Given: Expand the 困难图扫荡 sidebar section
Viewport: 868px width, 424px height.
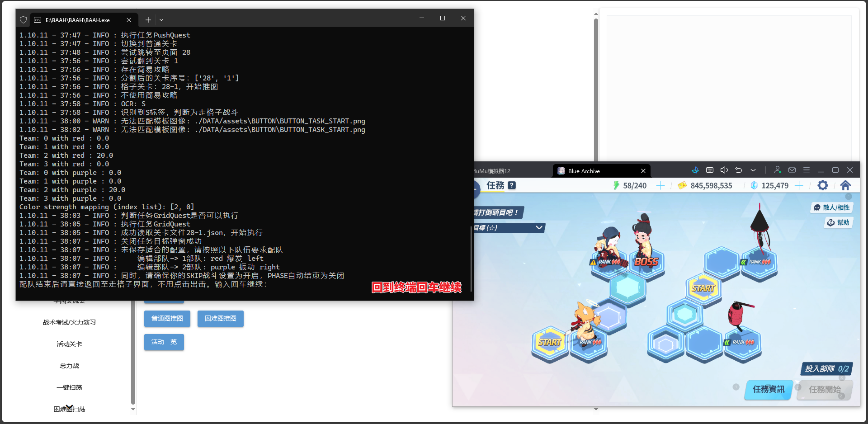Looking at the screenshot, I should [x=69, y=409].
